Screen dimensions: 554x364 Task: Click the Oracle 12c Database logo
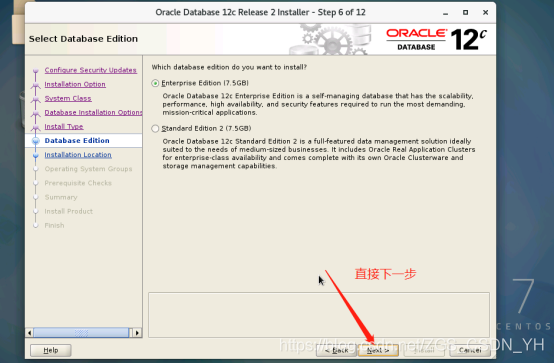pos(436,39)
